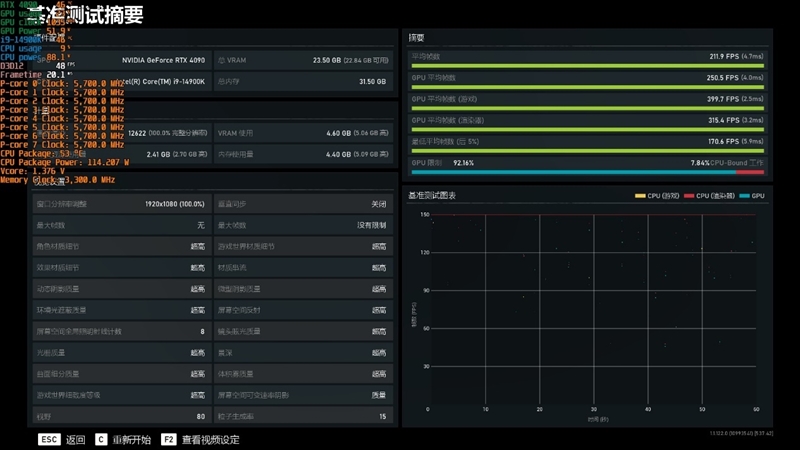
Task: Click the 垂直同步 关闭 row
Action: tap(303, 204)
